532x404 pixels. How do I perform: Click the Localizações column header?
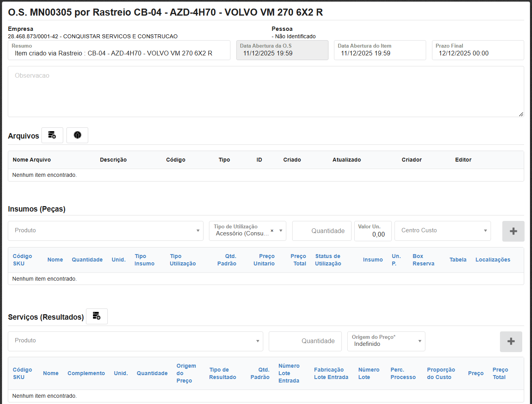tap(493, 260)
